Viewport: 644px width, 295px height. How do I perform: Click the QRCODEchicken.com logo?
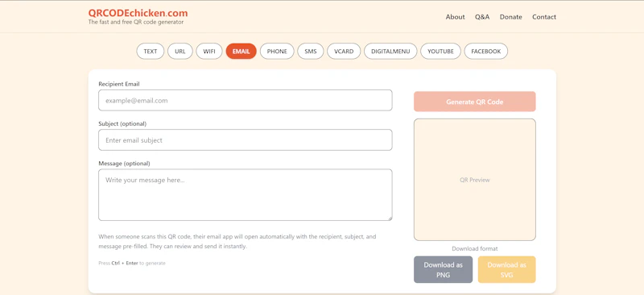pyautogui.click(x=138, y=13)
